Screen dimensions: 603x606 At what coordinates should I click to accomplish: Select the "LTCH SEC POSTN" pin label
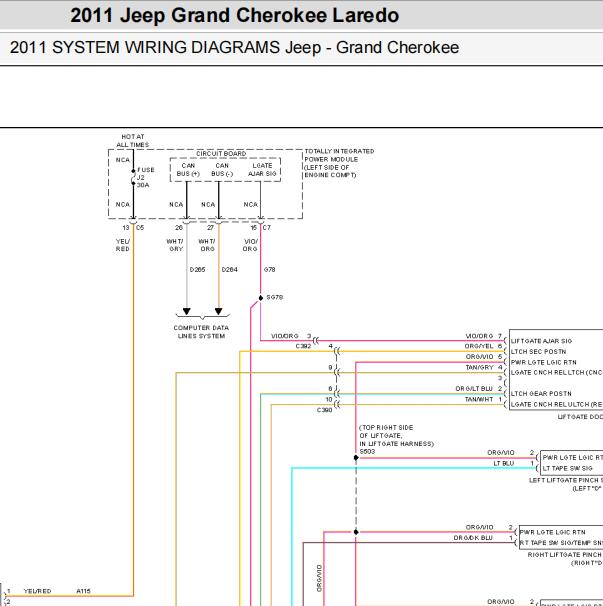[x=538, y=352]
